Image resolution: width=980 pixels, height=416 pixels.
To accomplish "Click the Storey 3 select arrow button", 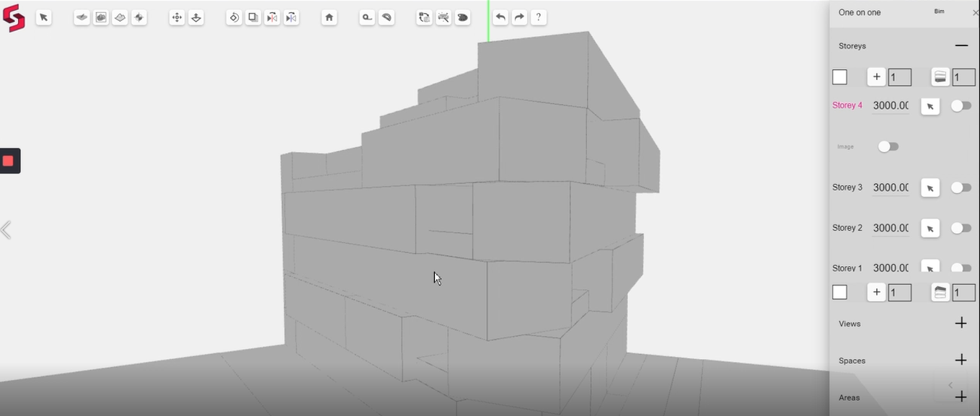I will [x=930, y=188].
